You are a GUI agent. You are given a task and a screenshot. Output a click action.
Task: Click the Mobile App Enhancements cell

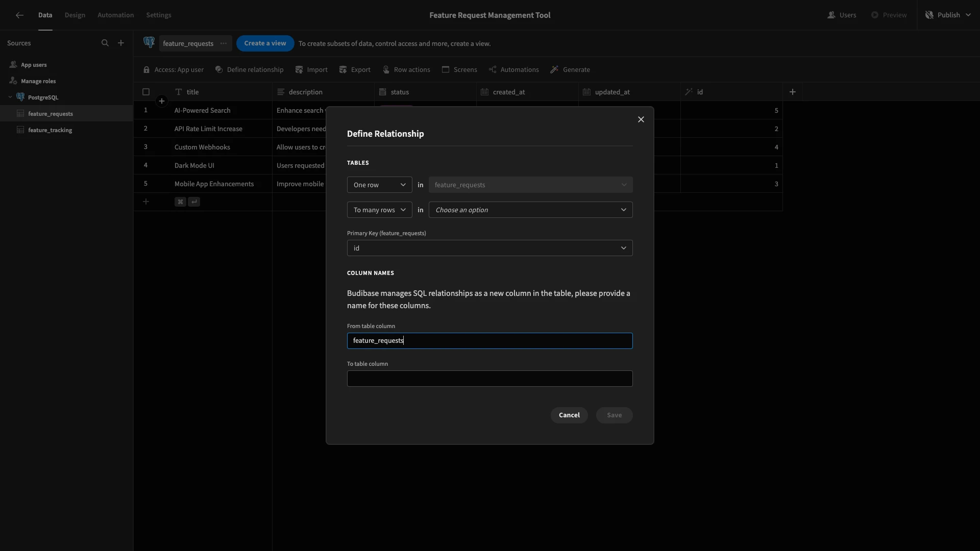(221, 184)
